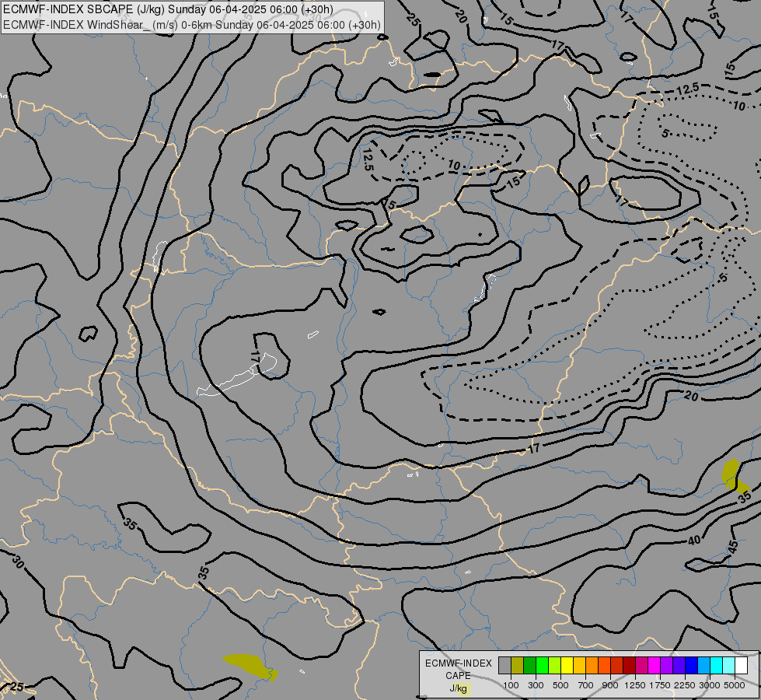This screenshot has height=700, width=761.
Task: Select the olive 100 J/kg legend swatch
Action: (x=518, y=666)
